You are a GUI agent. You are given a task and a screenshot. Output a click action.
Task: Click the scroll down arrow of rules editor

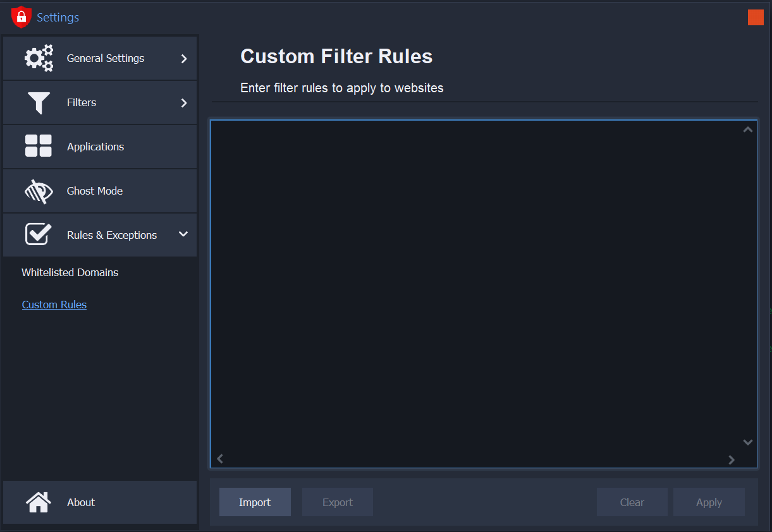coord(748,442)
